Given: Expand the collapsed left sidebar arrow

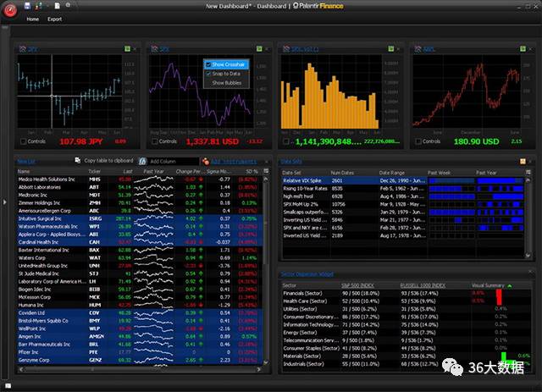Looking at the screenshot, I should (4, 202).
